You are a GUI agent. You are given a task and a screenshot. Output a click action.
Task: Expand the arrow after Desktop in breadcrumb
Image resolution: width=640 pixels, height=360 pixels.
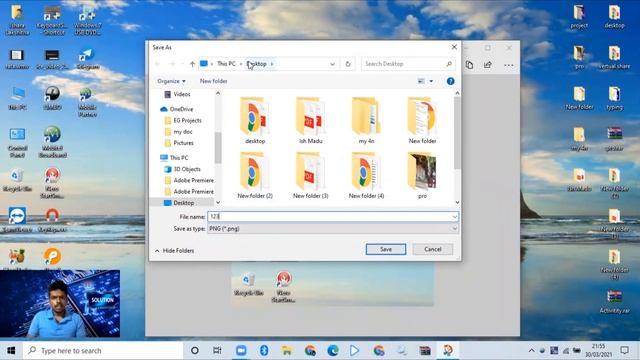(x=272, y=64)
